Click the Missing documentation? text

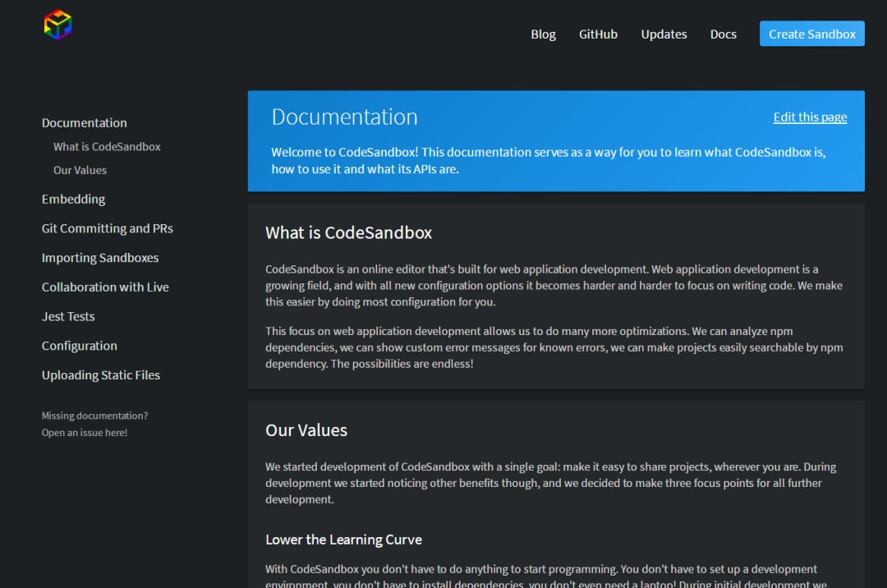pyautogui.click(x=94, y=416)
